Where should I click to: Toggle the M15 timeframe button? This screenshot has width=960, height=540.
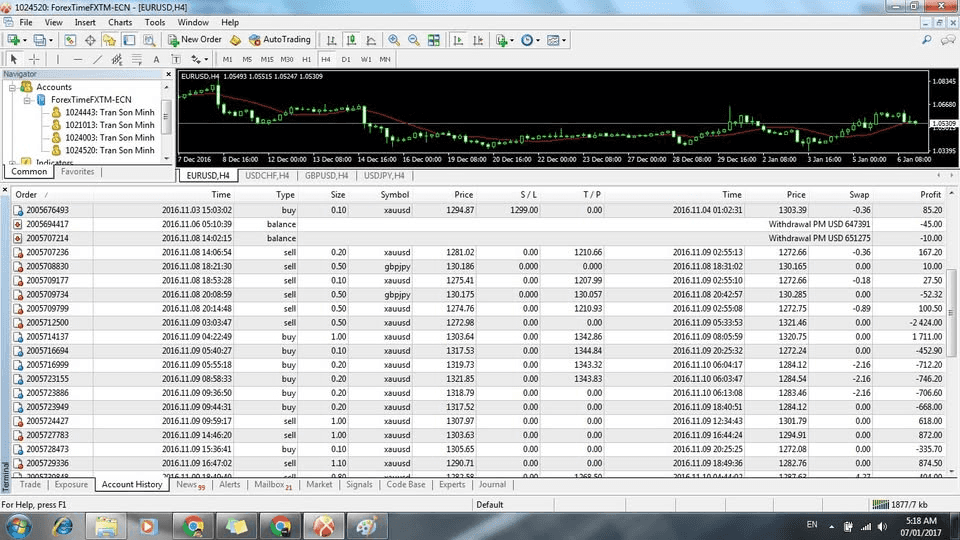point(266,59)
